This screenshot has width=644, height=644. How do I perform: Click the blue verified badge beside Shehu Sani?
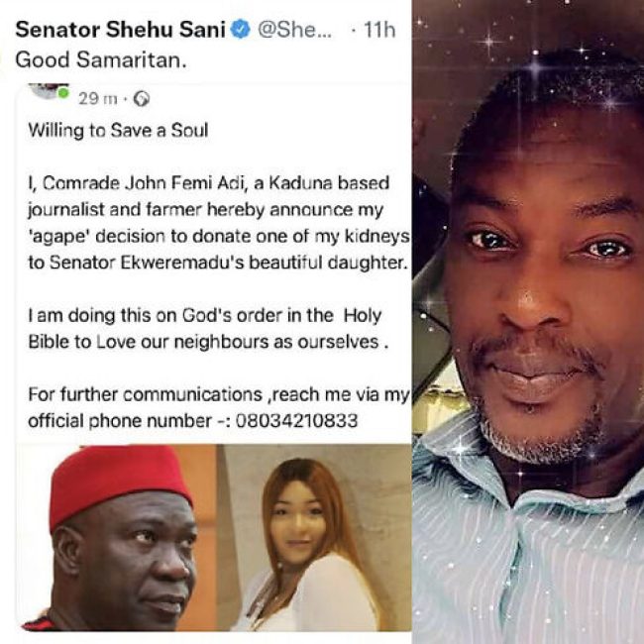pos(241,30)
